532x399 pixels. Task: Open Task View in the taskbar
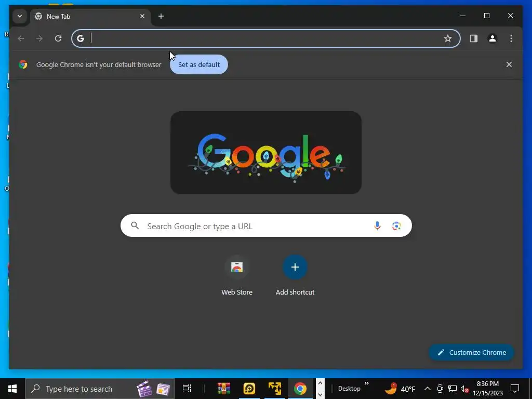coord(187,389)
